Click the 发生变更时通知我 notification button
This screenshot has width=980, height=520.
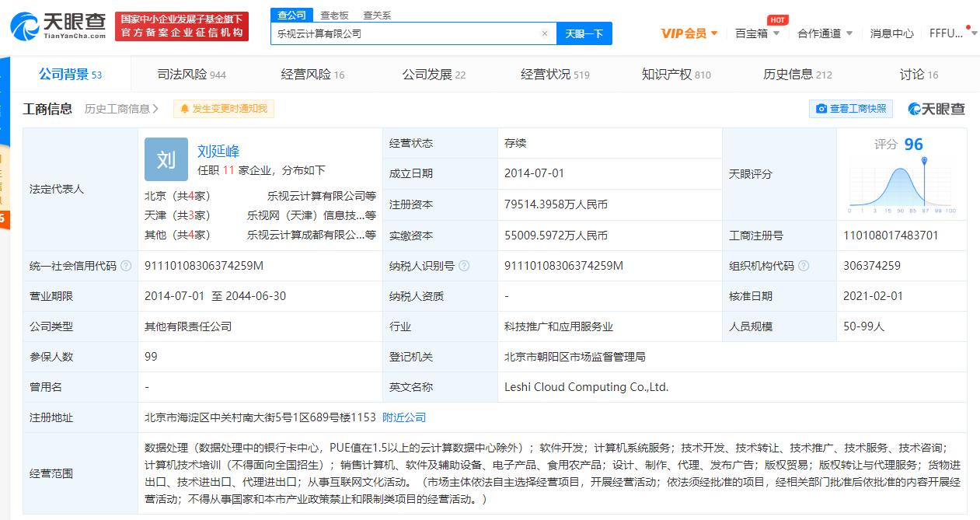point(224,109)
